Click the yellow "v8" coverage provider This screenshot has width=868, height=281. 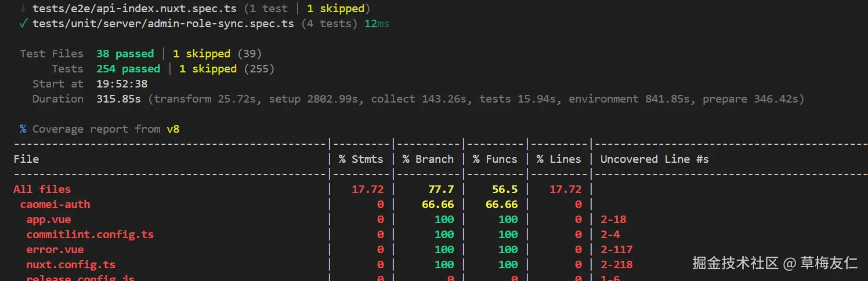(173, 129)
